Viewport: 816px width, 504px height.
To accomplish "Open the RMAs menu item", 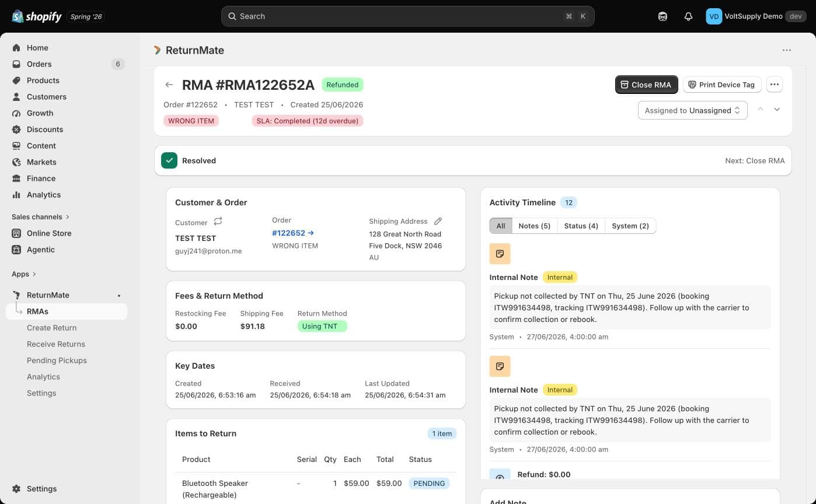I will [67, 311].
